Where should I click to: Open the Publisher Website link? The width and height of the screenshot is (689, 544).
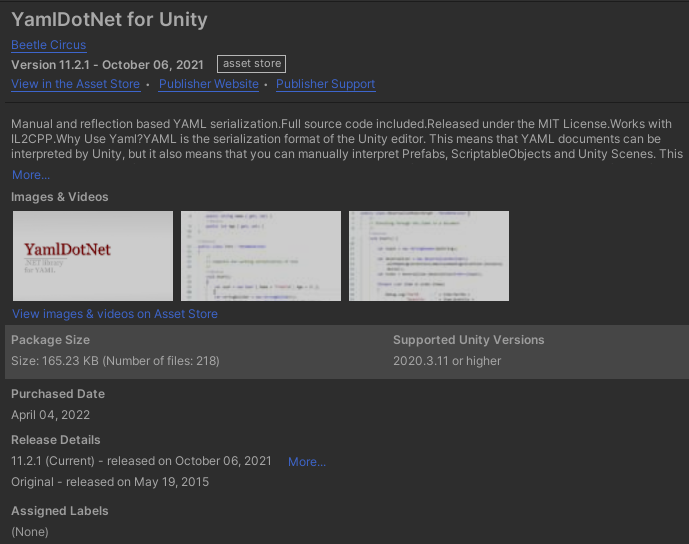[x=209, y=84]
